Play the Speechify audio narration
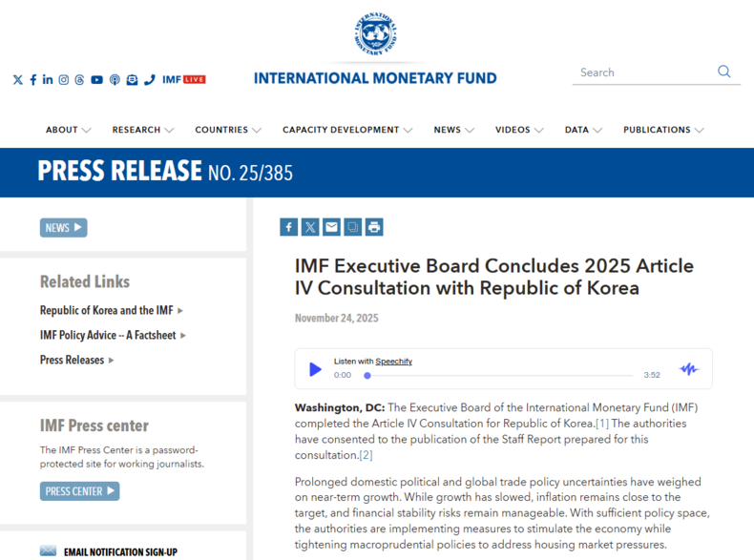754x560 pixels. [315, 369]
